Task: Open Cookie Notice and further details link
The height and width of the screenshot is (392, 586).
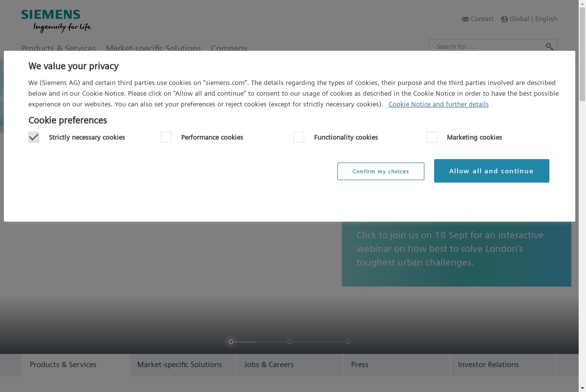Action: coord(439,104)
